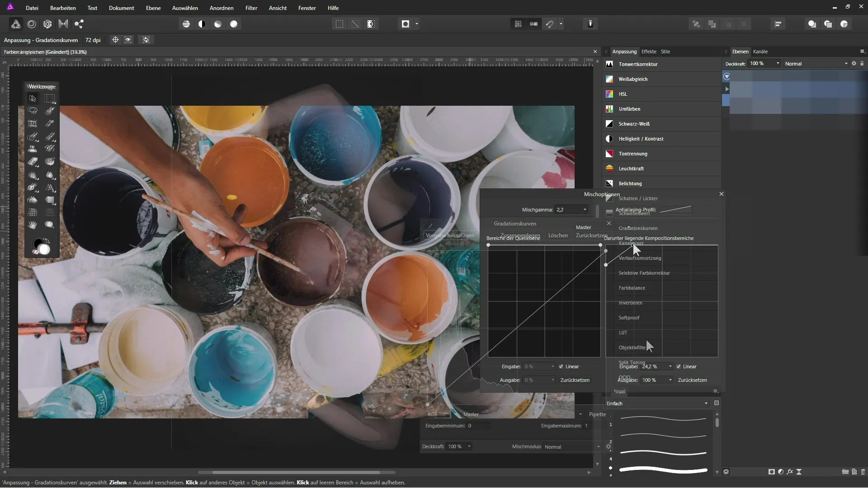Open snapping options dropdown arrow
This screenshot has height=488, width=868.
(561, 24)
